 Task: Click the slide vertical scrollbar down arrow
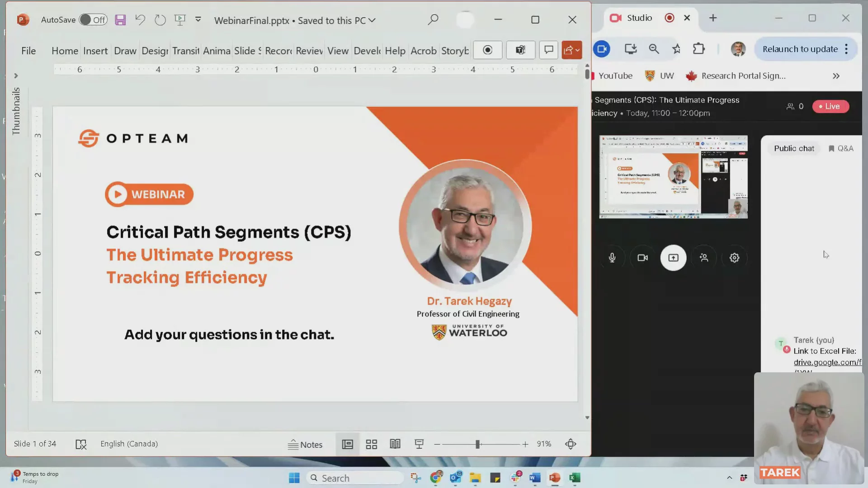(587, 418)
